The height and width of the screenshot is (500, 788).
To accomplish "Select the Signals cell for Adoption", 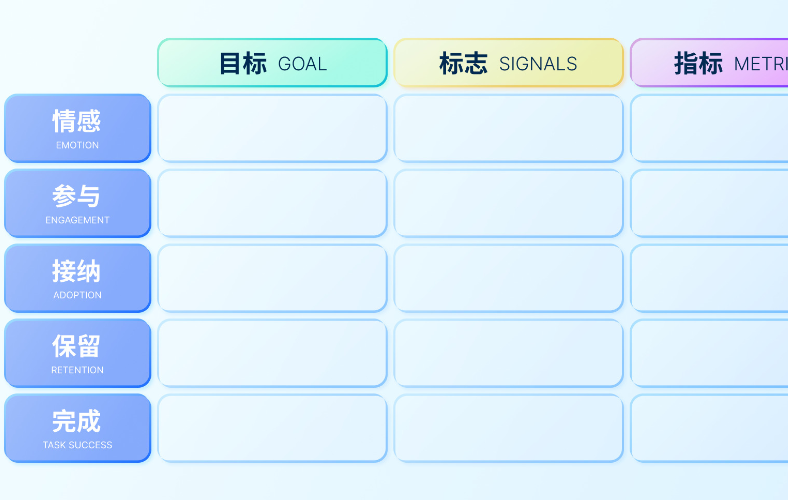I will point(508,278).
